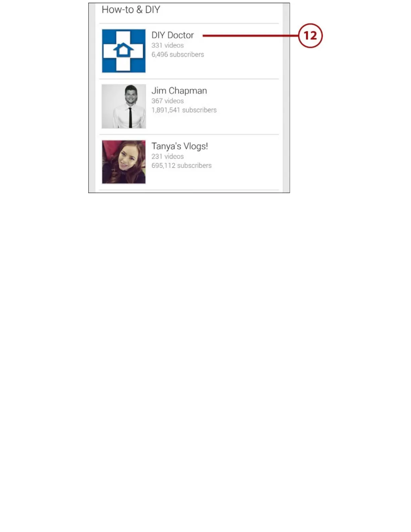Click the 695,112 subscribers text
Viewport: 411px width, 532px height.
point(181,166)
